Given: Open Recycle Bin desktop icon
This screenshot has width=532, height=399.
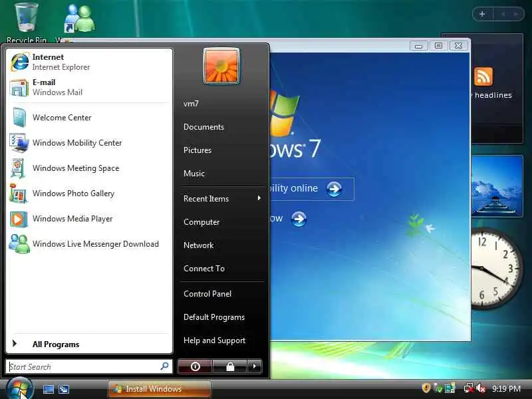Looking at the screenshot, I should click(x=26, y=23).
